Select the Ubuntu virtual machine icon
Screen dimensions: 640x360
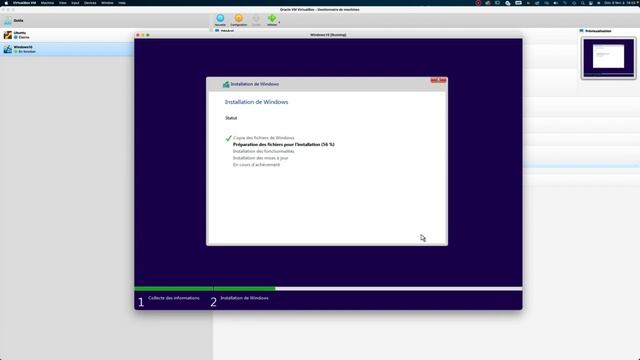click(x=8, y=35)
